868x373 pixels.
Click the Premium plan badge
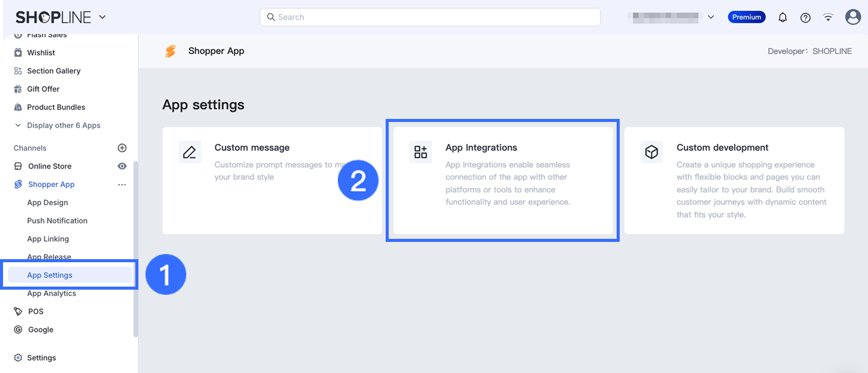746,17
